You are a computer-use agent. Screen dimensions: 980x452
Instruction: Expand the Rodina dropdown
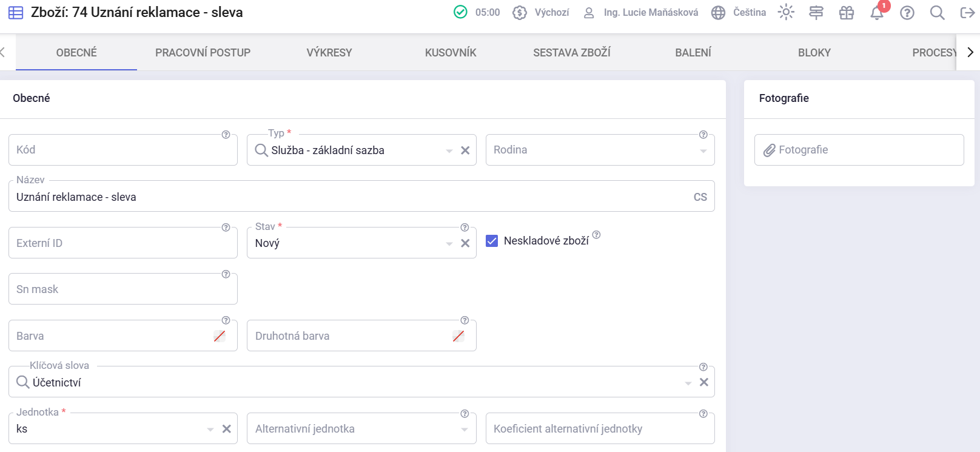pos(703,151)
